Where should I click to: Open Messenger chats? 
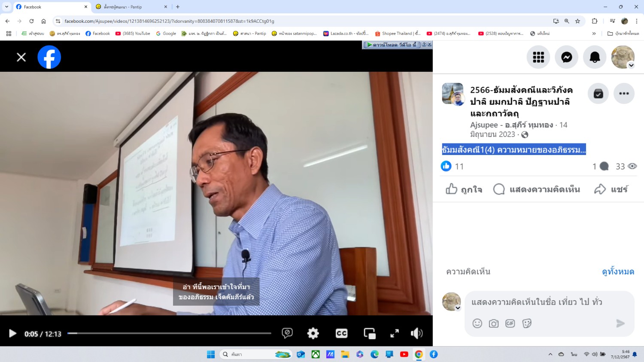click(x=567, y=57)
